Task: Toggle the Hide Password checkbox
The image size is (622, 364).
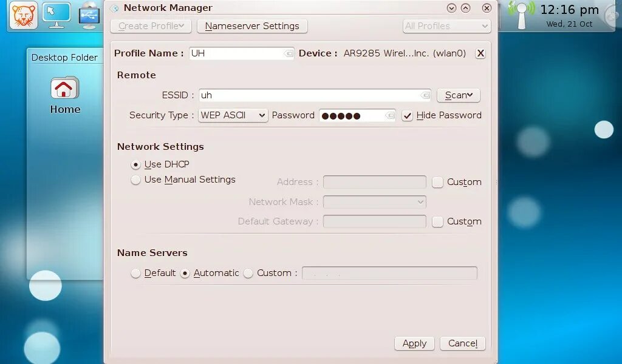Action: pos(407,116)
